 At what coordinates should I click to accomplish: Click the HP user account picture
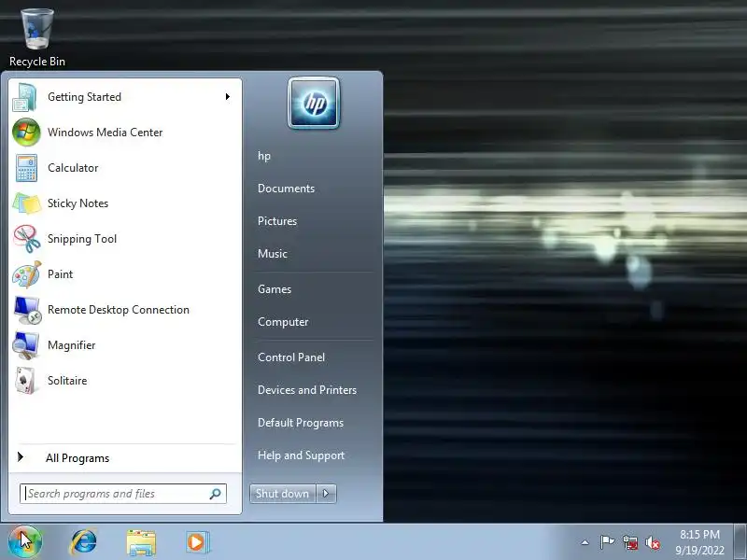tap(314, 103)
